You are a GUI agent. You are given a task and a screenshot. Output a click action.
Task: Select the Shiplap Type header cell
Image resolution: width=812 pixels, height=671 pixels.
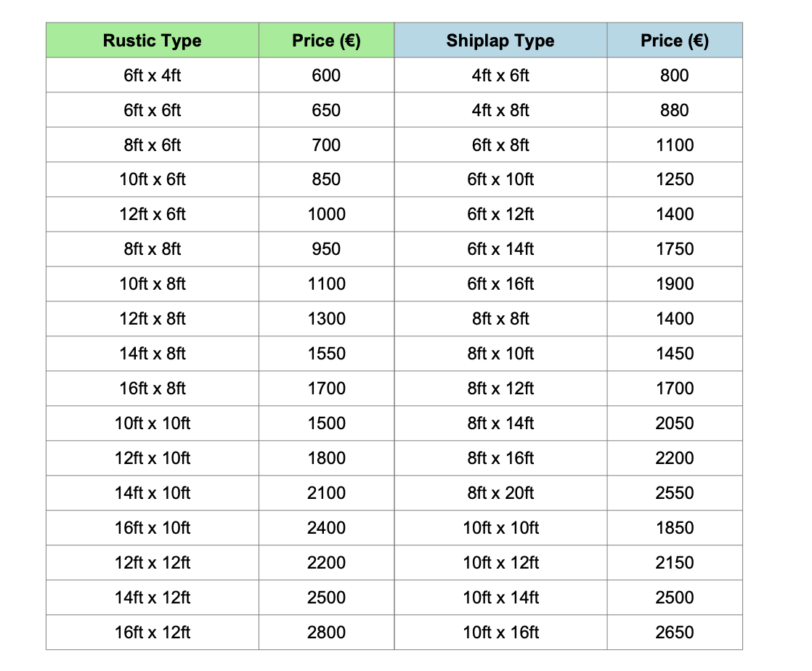(500, 41)
